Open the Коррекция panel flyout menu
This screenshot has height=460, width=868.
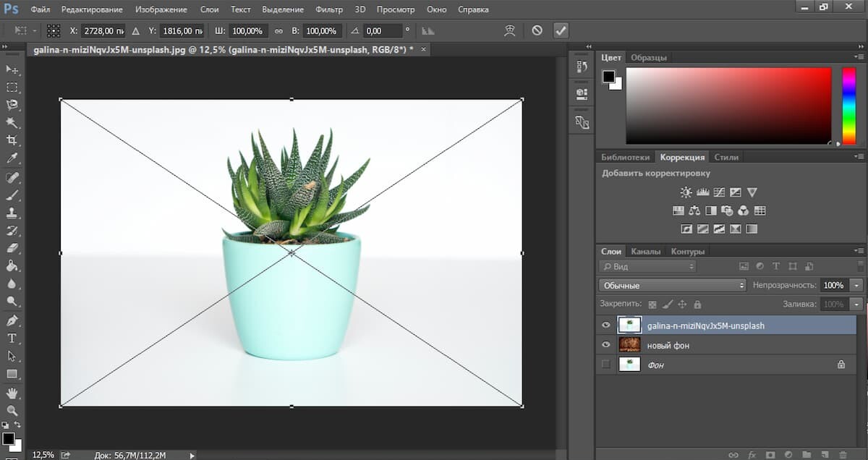pyautogui.click(x=859, y=157)
